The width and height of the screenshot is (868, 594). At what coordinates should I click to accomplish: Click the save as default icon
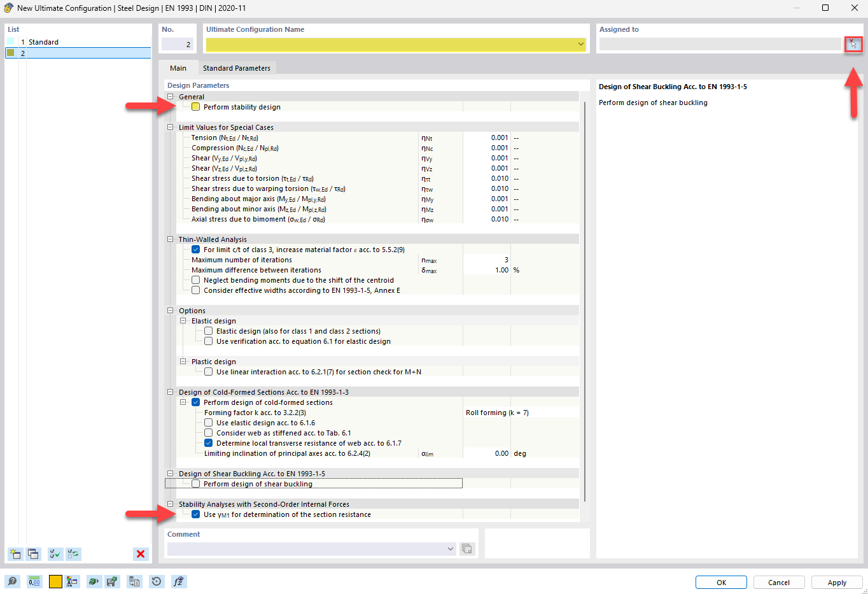112,581
